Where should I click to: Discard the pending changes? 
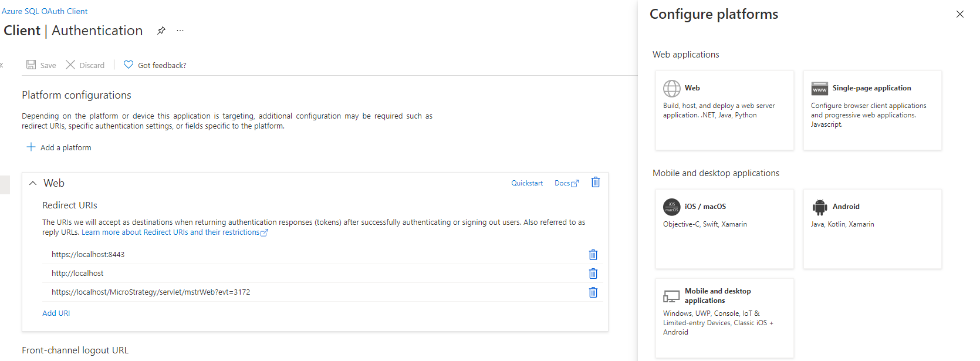point(85,65)
